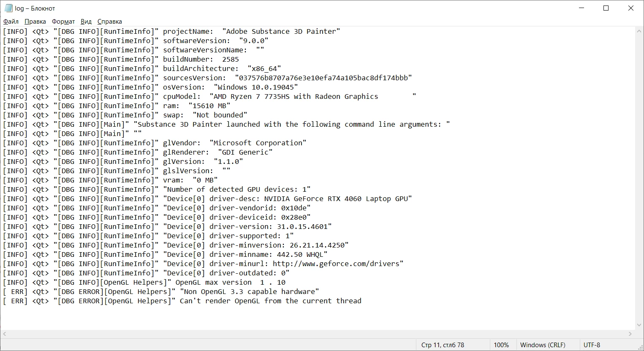Click the glslVersion label text
This screenshot has height=351, width=644.
(x=188, y=171)
